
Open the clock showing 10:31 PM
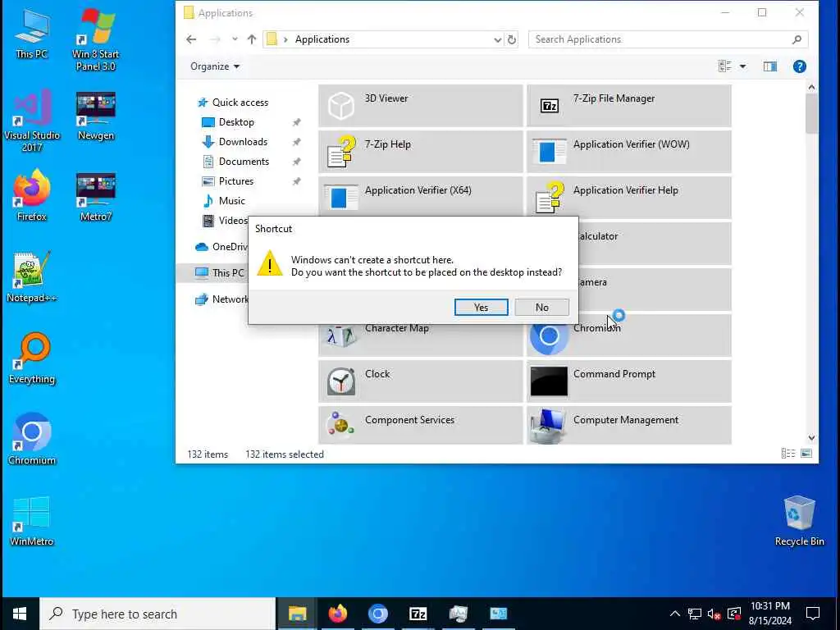pyautogui.click(x=769, y=614)
